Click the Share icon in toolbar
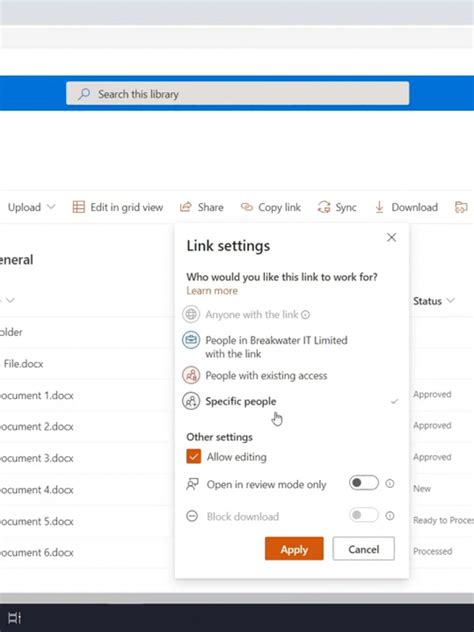The image size is (474, 632). click(x=185, y=207)
